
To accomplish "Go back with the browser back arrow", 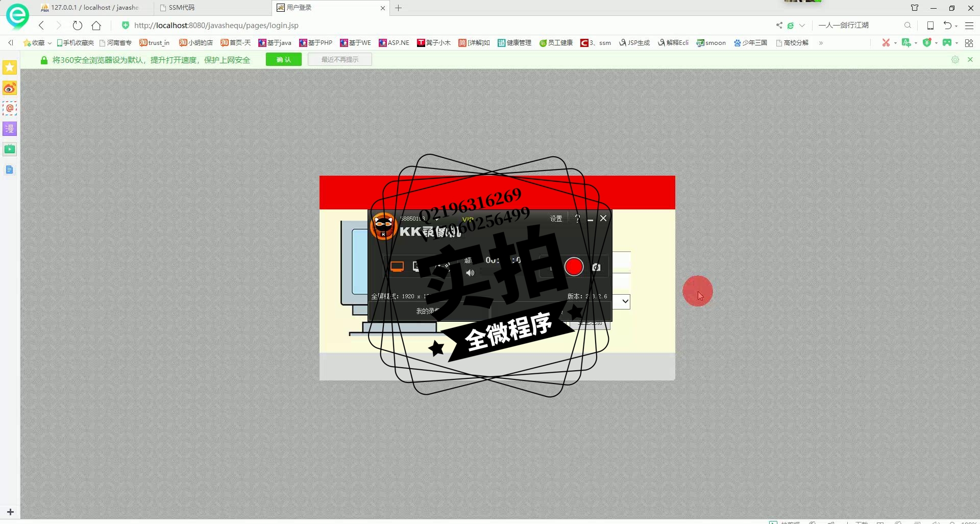I will (41, 25).
